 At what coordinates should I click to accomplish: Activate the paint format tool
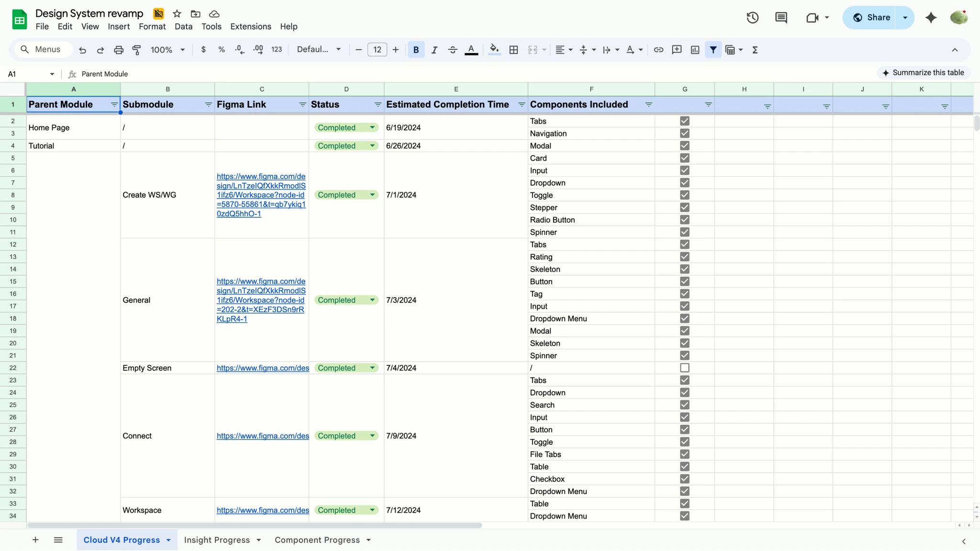pos(137,50)
